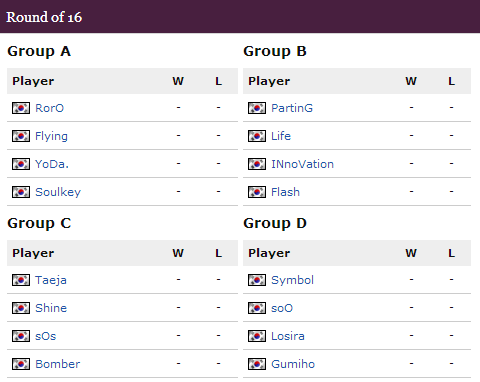Open the sOs player page

pos(45,336)
